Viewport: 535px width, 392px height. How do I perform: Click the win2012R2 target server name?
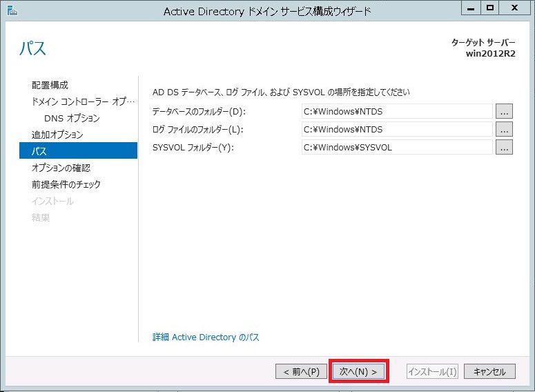point(491,54)
